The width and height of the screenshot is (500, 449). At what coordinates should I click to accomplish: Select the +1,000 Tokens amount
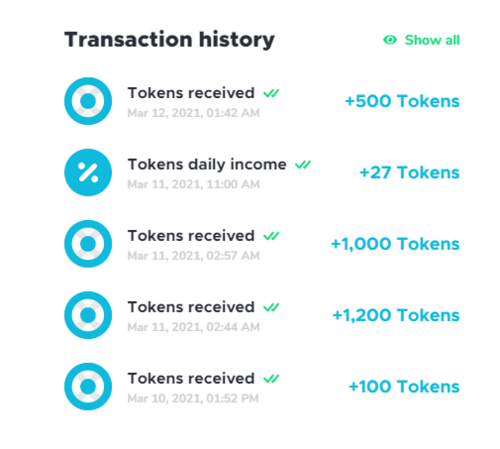[395, 244]
